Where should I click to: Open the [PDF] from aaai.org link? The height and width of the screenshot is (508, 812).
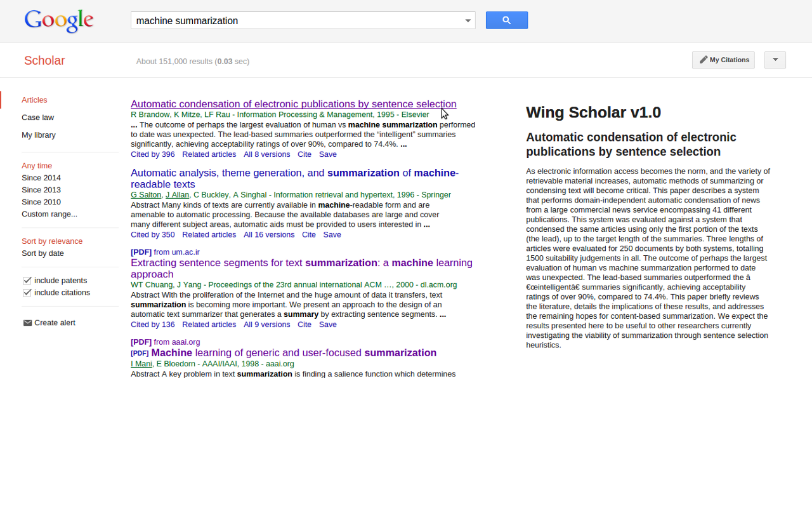[x=165, y=342]
